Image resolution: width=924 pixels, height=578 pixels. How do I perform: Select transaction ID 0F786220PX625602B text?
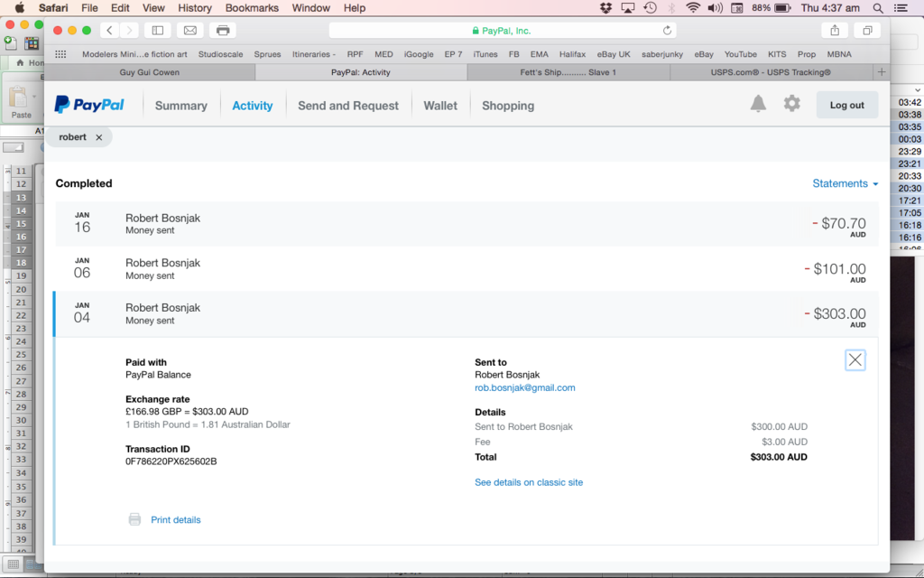click(x=171, y=461)
